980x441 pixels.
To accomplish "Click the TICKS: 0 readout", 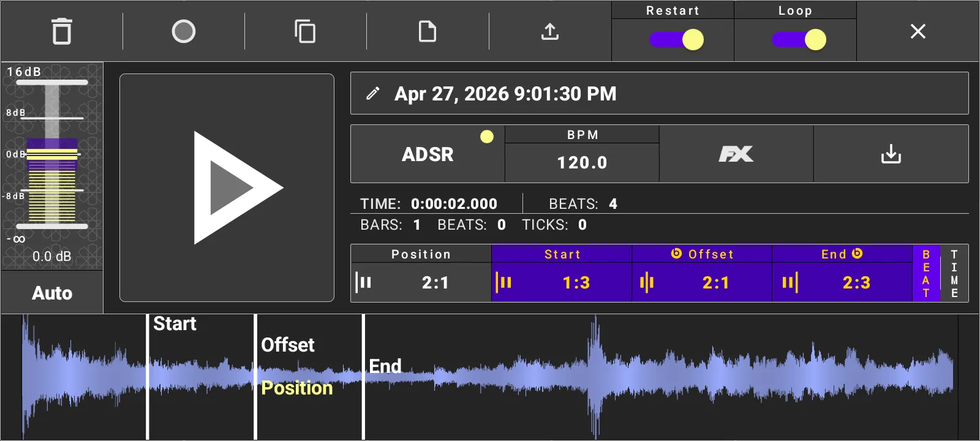I will coord(554,225).
